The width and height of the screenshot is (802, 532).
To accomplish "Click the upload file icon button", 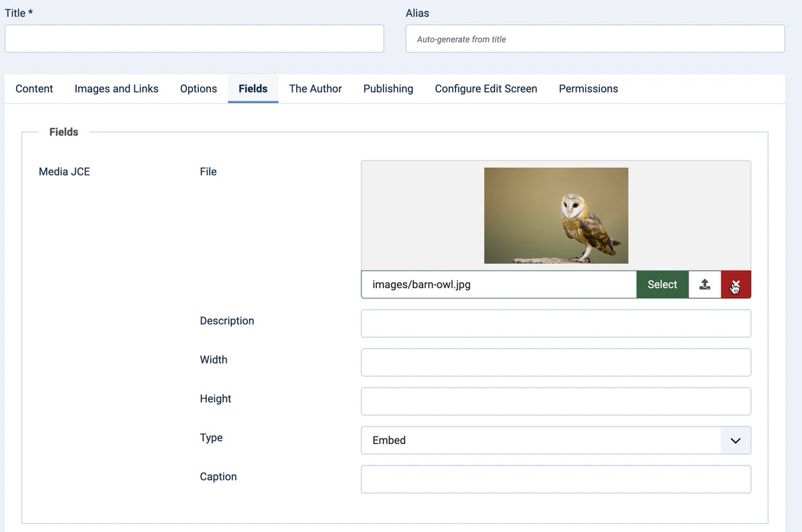I will pyautogui.click(x=705, y=284).
